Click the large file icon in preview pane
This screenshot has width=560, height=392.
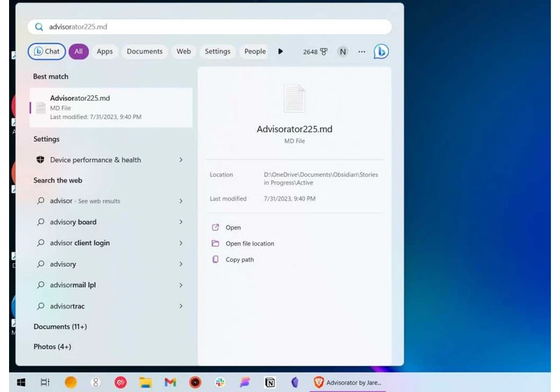pos(294,99)
